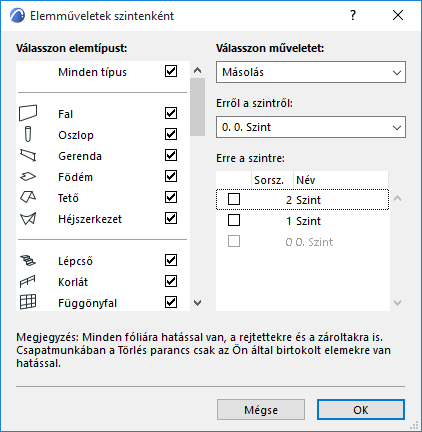Click the Lépcső label text
This screenshot has height=432, width=422.
[75, 261]
